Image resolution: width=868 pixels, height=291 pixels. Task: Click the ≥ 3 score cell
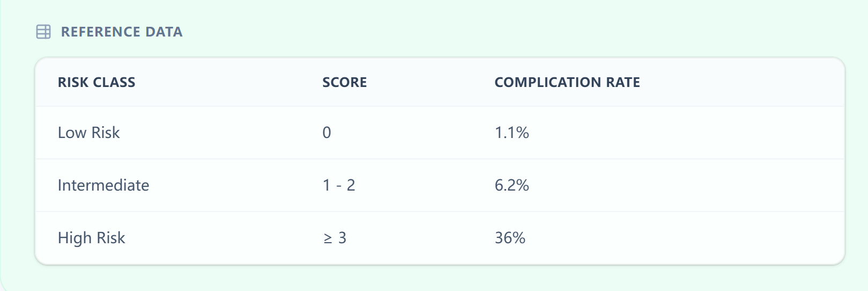(x=335, y=238)
